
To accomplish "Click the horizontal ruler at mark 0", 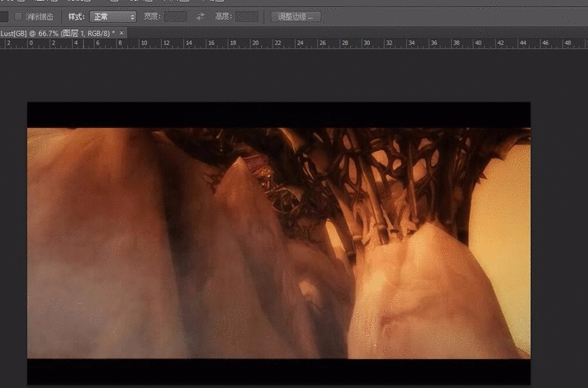I will pos(30,43).
